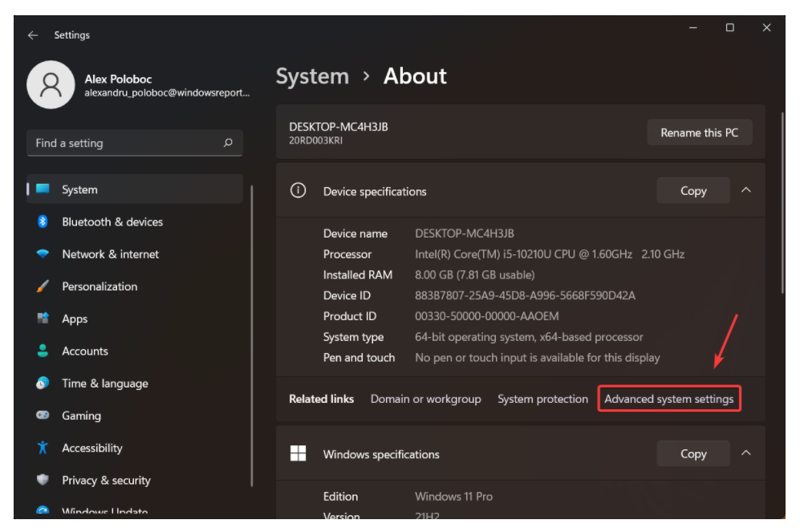Viewport: 800px width, 532px height.
Task: Click the Accessibility icon in sidebar
Action: [x=42, y=448]
